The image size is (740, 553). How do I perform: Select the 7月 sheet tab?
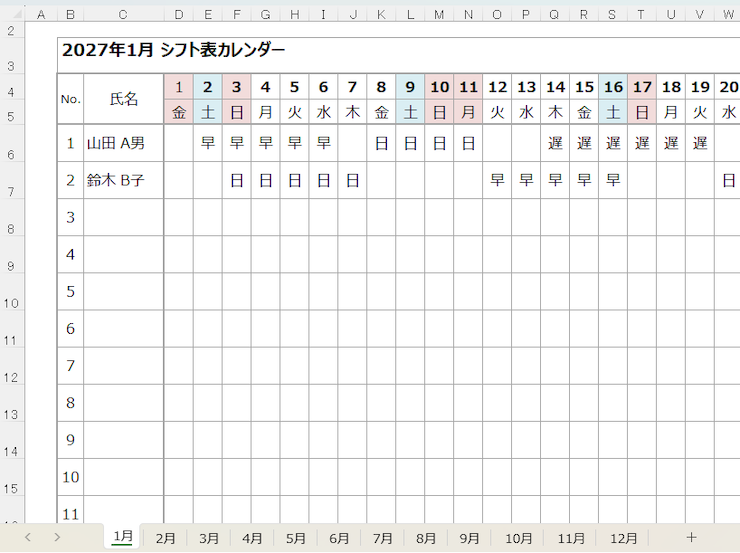pyautogui.click(x=382, y=538)
